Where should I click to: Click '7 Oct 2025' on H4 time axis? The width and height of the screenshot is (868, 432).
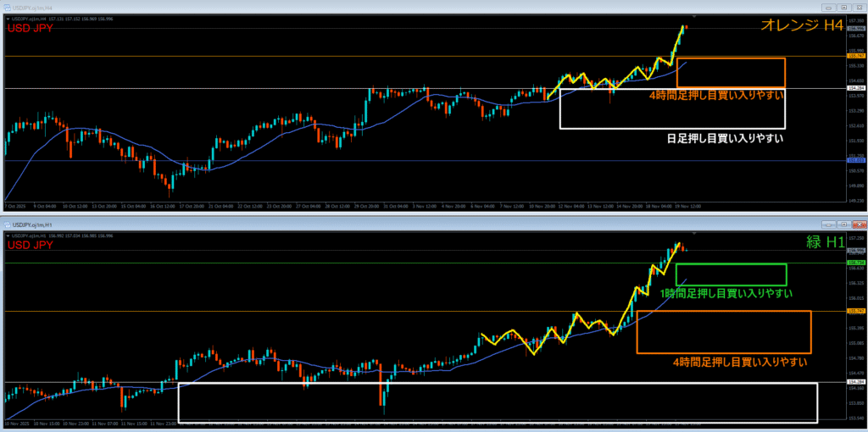[14, 206]
